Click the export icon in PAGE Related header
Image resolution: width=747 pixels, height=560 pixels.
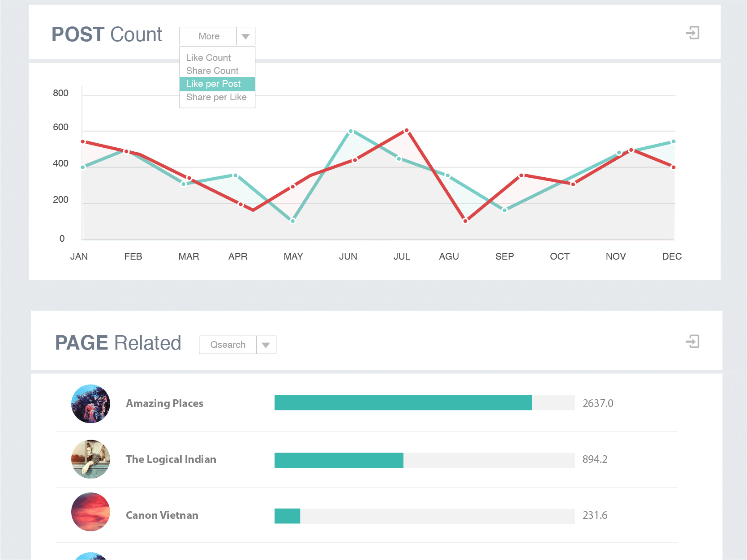coord(692,342)
